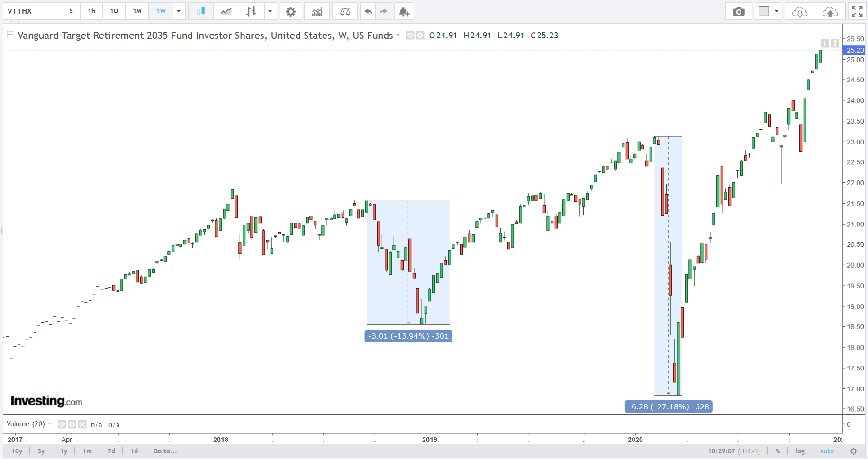Image resolution: width=868 pixels, height=459 pixels.
Task: Take a chart snapshot with camera icon
Action: tap(738, 11)
